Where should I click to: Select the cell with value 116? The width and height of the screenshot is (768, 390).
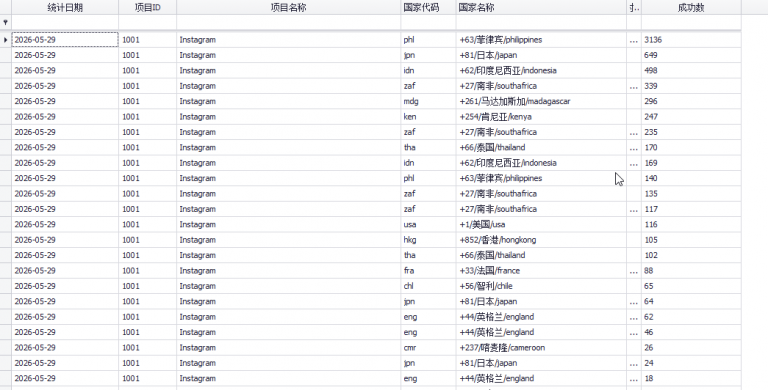click(x=691, y=224)
